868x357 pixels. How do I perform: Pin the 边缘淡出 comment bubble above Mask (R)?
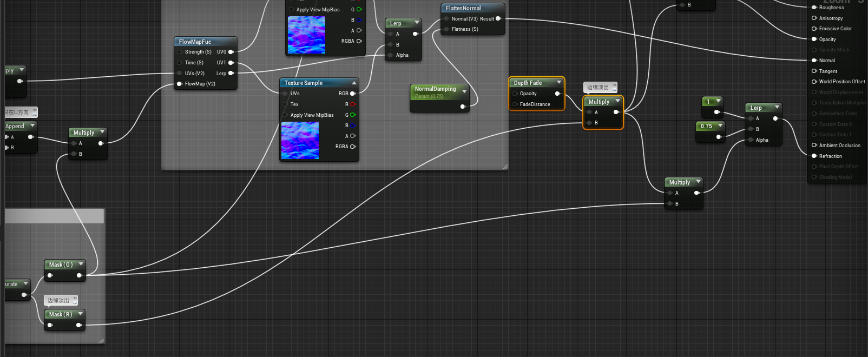pos(75,298)
